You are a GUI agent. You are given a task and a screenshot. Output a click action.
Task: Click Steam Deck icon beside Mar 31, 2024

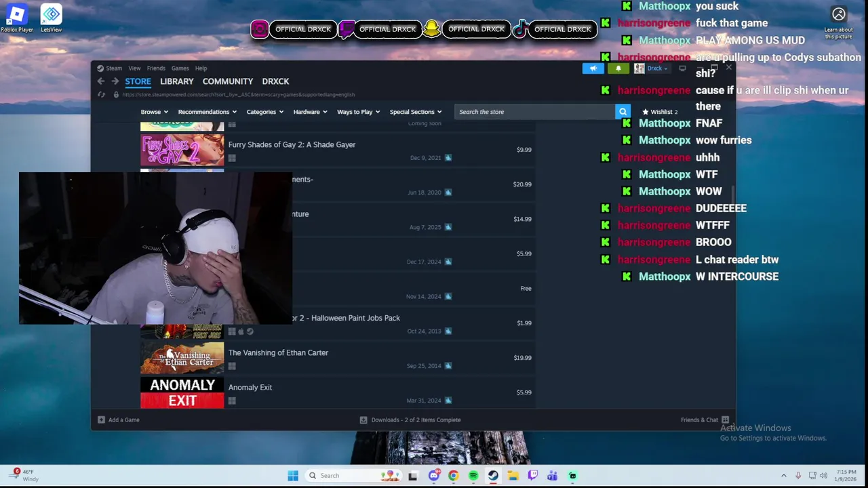click(x=448, y=401)
